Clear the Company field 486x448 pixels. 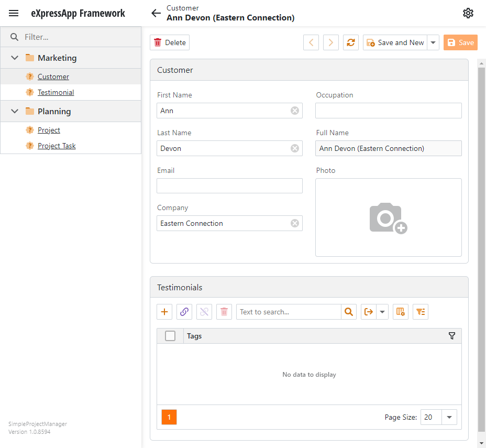[295, 223]
